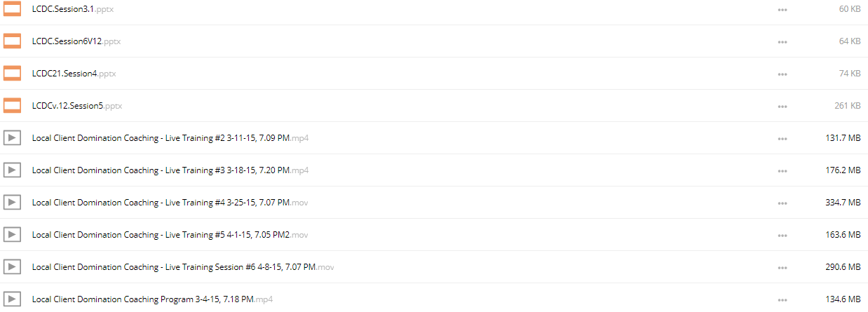Click the video icon for Live Training #4
The height and width of the screenshot is (312, 868).
coord(12,203)
